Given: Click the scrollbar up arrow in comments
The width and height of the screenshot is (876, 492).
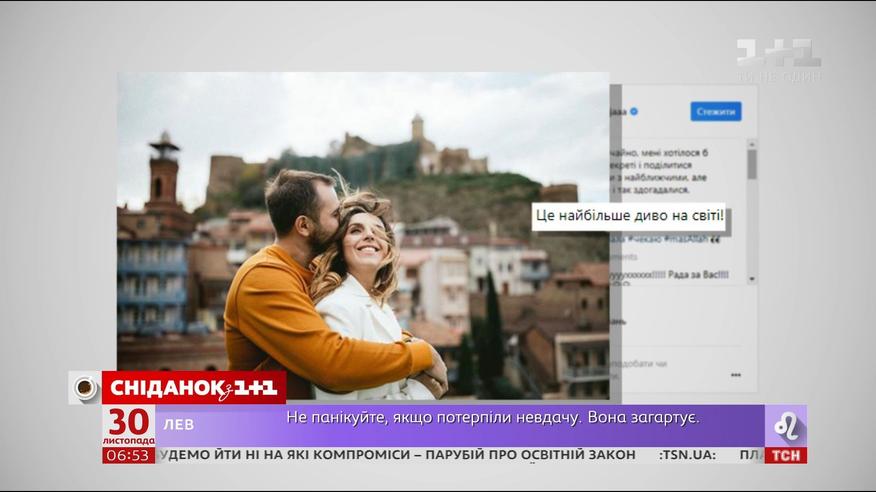Looking at the screenshot, I should 752,144.
